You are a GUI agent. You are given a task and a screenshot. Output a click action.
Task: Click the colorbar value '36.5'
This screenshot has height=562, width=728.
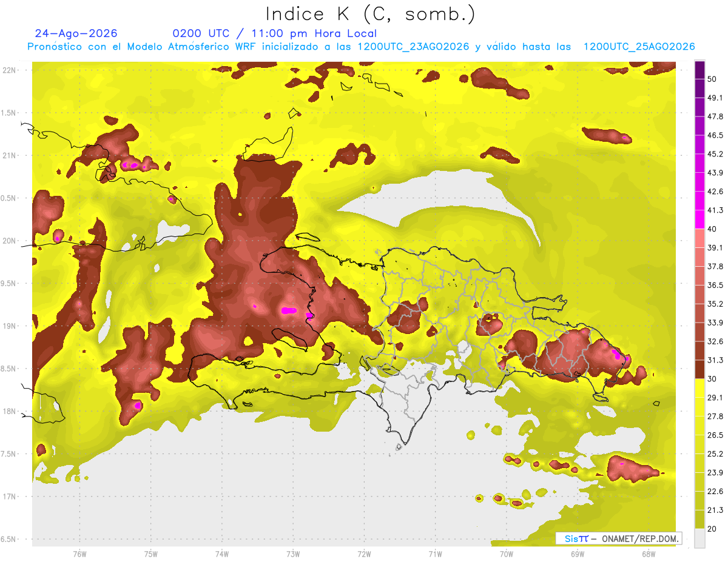tap(715, 285)
